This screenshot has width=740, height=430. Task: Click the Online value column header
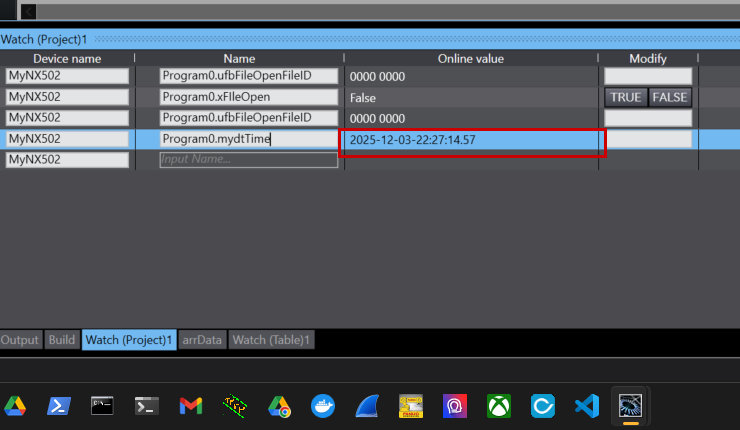click(x=470, y=59)
